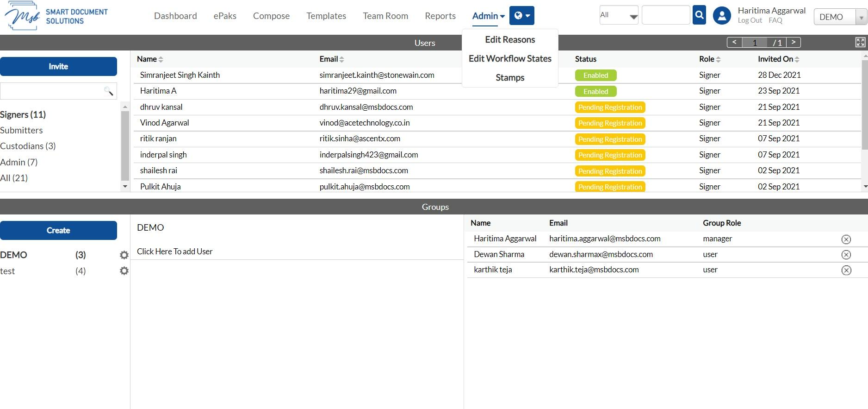Go to ePaks page

(x=225, y=16)
